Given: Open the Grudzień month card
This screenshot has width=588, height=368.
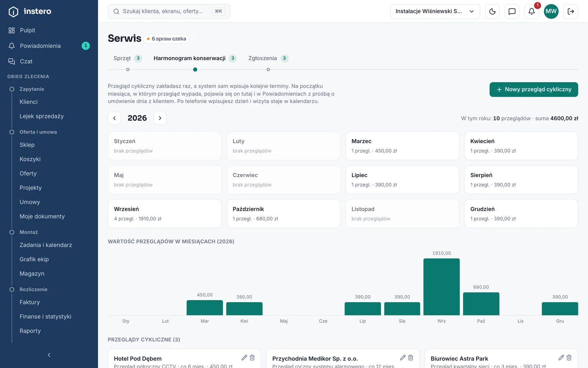Looking at the screenshot, I should pos(521,213).
